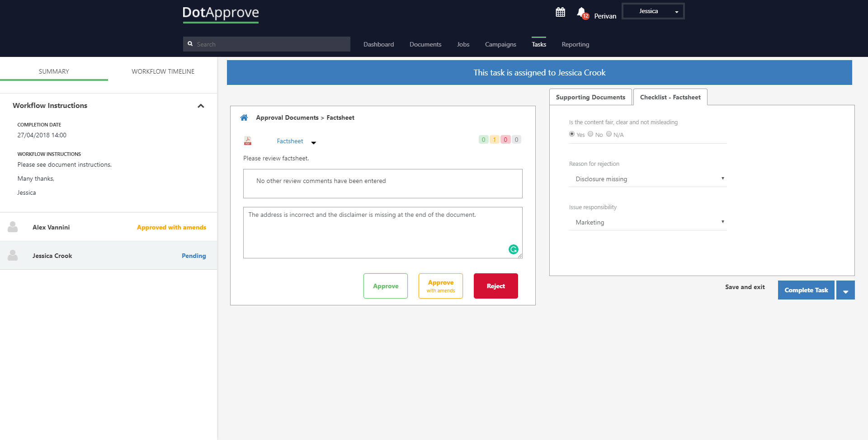Click the green Approve button
Viewport: 868px width, 440px height.
click(386, 286)
